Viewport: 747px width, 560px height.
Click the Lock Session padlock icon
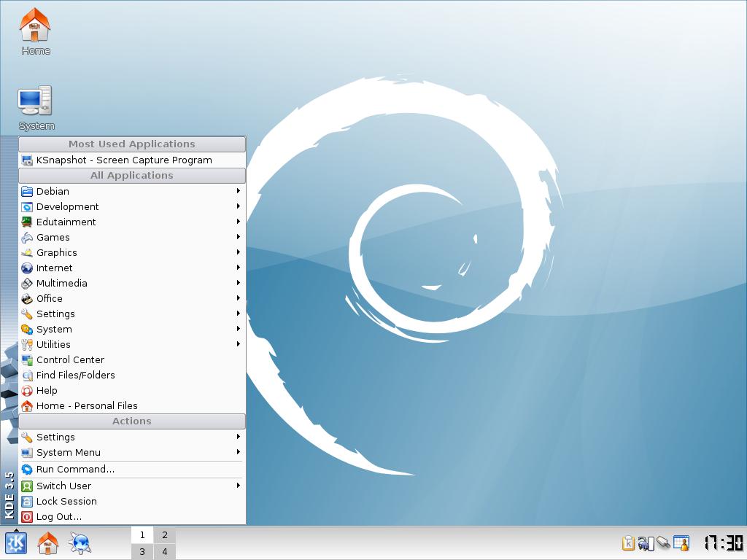tap(27, 502)
